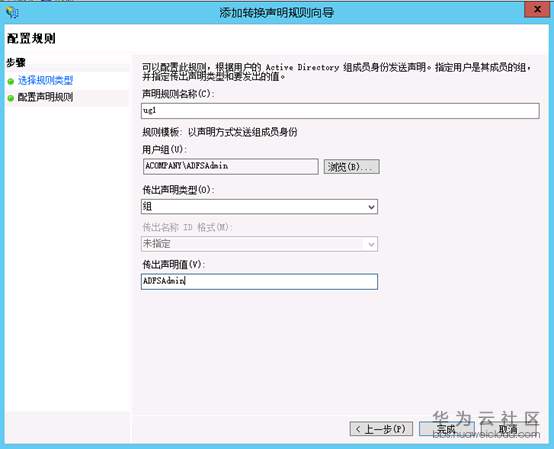The width and height of the screenshot is (554, 449).
Task: Click the 规则模板 description text
Action: 219,132
